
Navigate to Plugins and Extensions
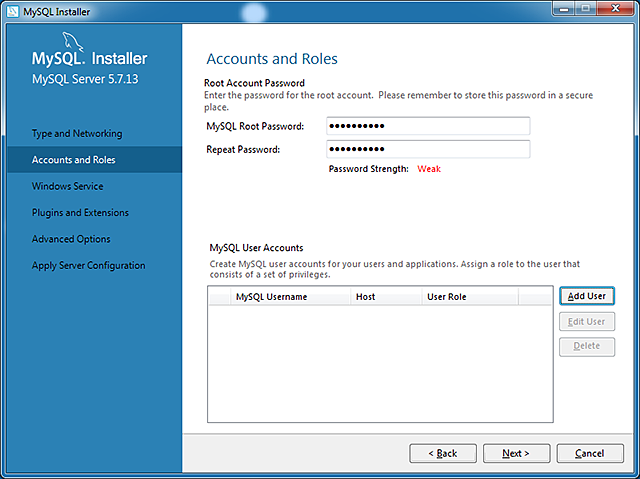point(80,213)
